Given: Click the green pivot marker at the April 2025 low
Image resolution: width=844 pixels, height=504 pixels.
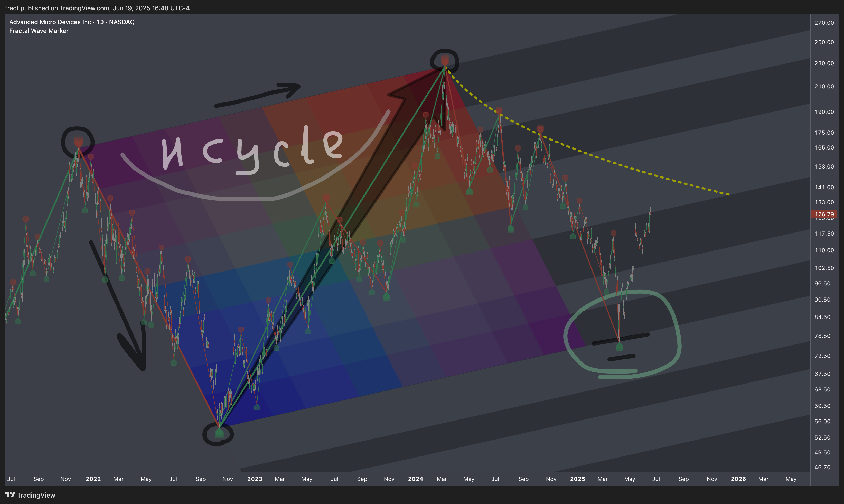Looking at the screenshot, I should (x=619, y=347).
